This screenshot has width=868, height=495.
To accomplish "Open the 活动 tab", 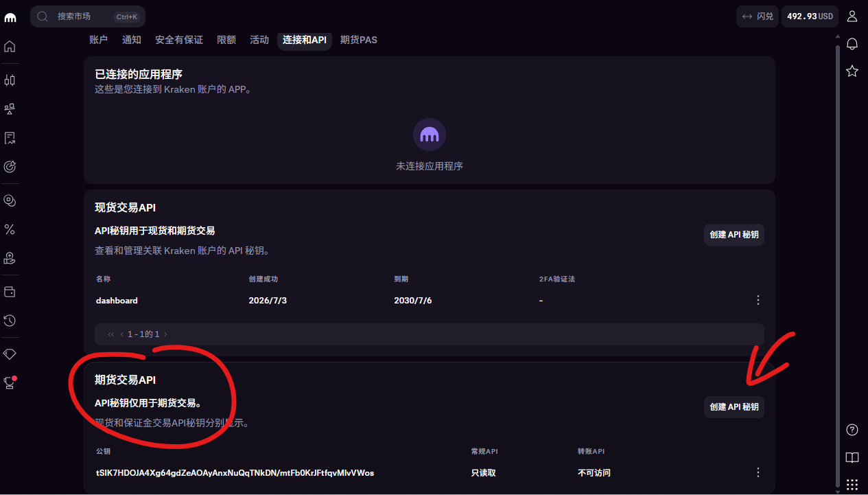I will pos(259,40).
